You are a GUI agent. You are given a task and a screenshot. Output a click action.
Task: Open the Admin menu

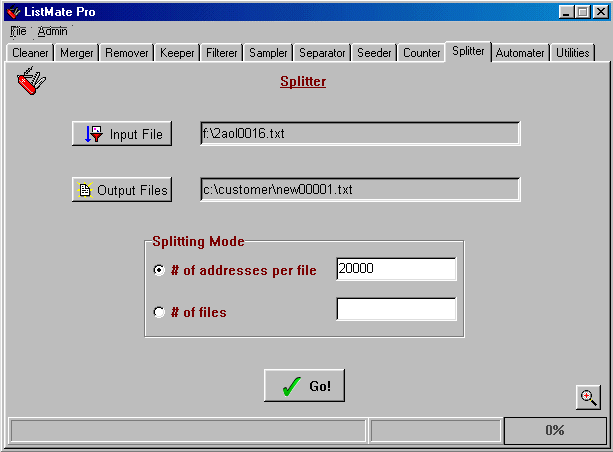coord(52,31)
